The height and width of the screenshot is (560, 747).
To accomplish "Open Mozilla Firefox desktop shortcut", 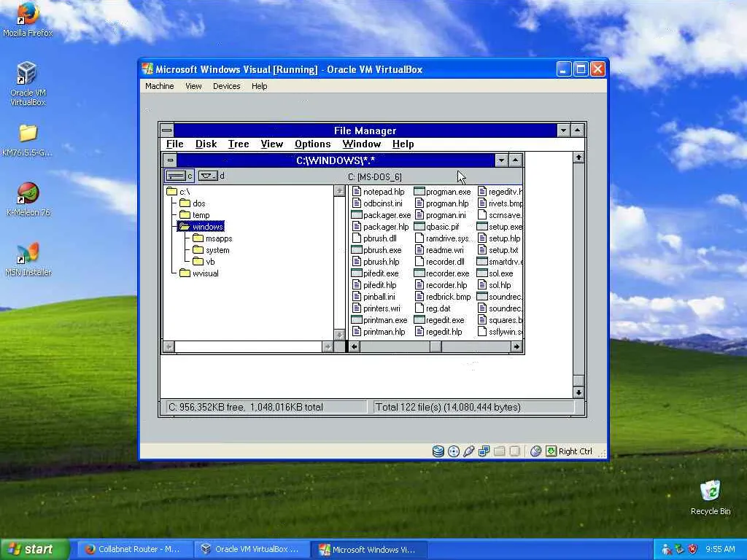I will click(28, 20).
